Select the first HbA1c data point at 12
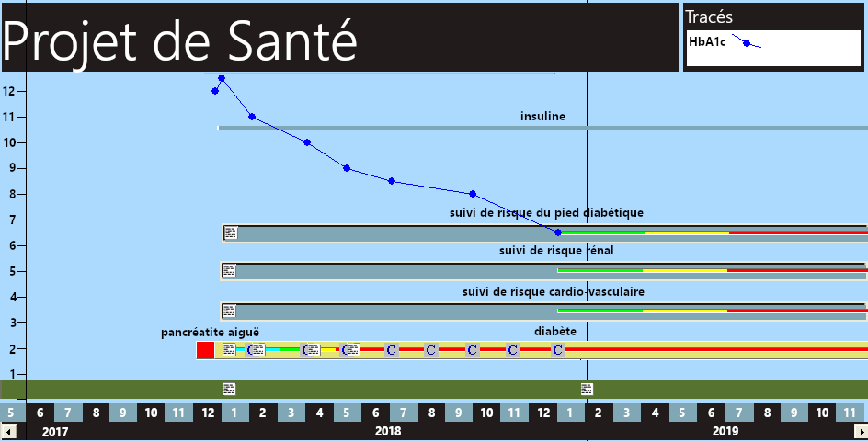The image size is (868, 441). (215, 91)
